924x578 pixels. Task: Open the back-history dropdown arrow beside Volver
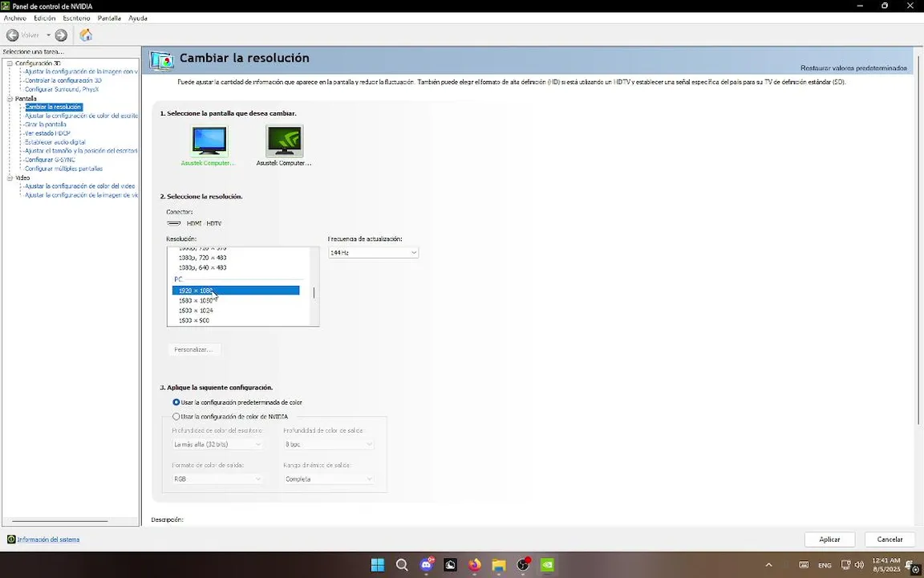48,35
